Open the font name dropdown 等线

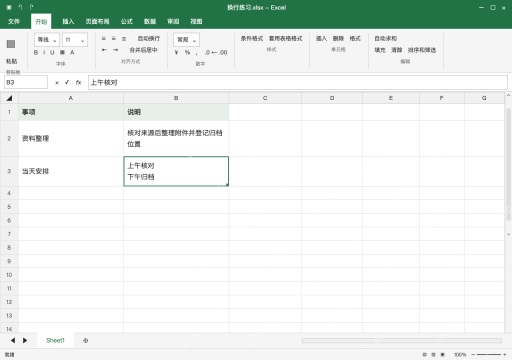point(47,40)
